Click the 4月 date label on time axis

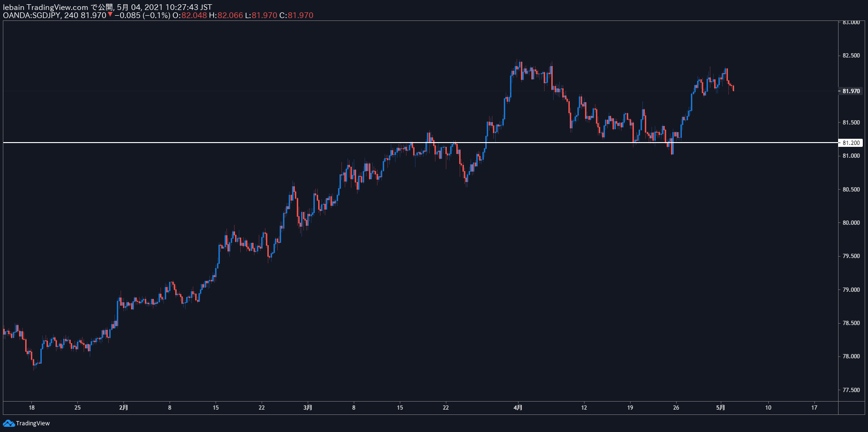(518, 407)
